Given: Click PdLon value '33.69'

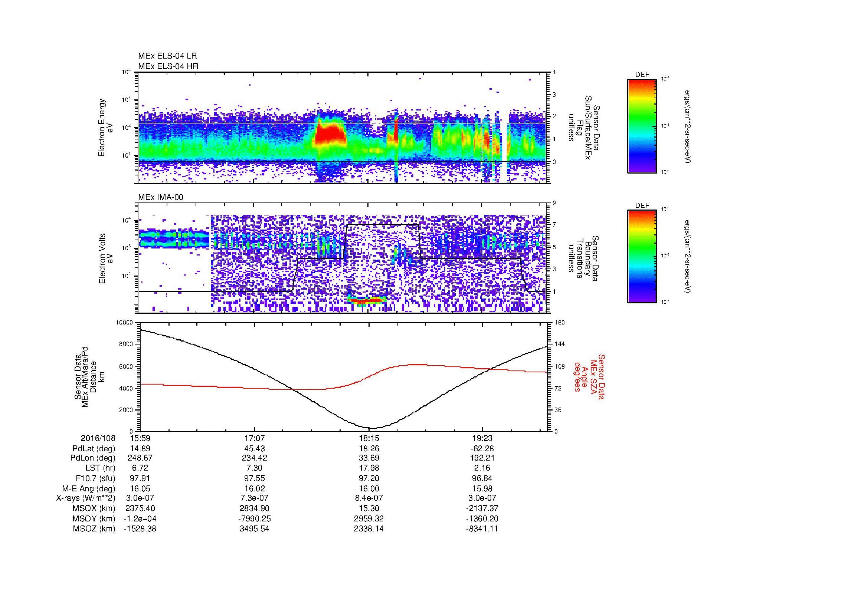Looking at the screenshot, I should pos(369,458).
